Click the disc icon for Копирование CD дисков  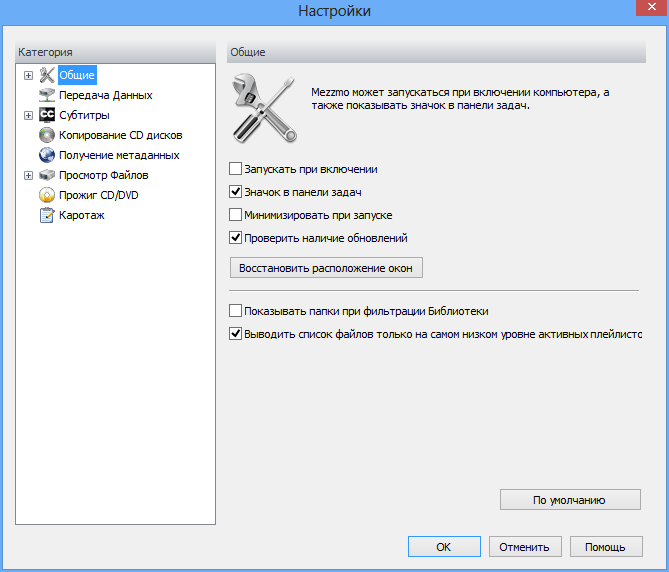47,135
